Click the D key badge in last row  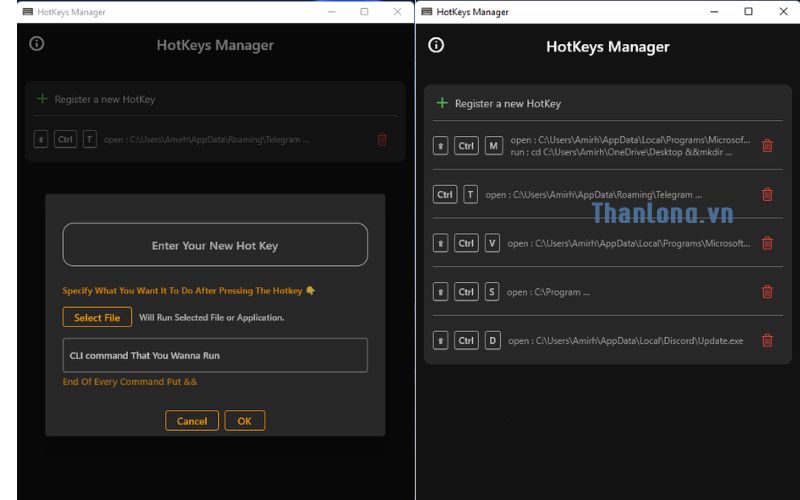493,340
